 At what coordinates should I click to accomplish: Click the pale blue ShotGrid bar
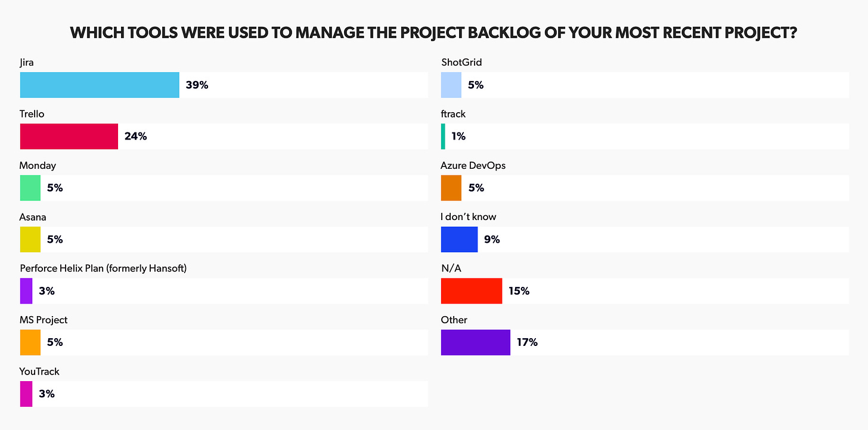click(x=451, y=85)
